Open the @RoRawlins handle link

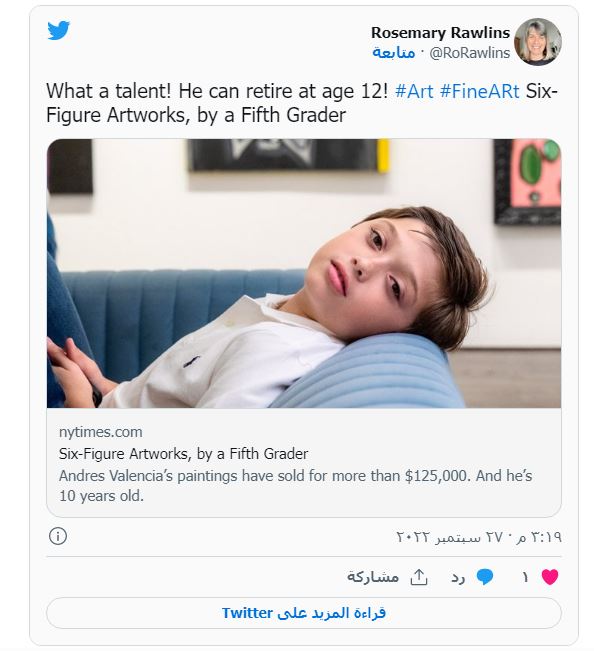click(469, 53)
